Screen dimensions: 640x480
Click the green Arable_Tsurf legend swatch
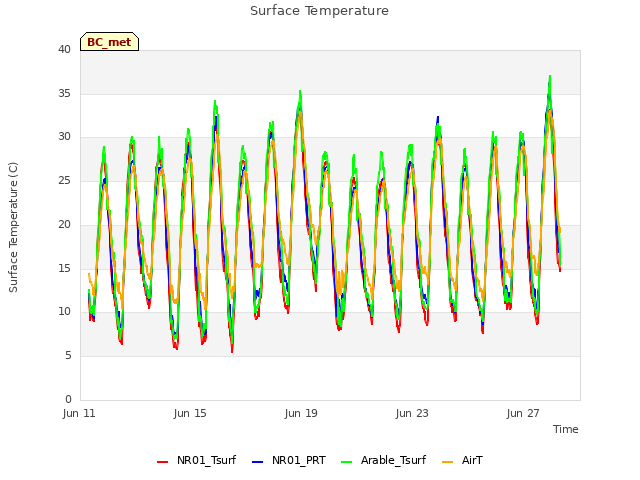pyautogui.click(x=347, y=462)
